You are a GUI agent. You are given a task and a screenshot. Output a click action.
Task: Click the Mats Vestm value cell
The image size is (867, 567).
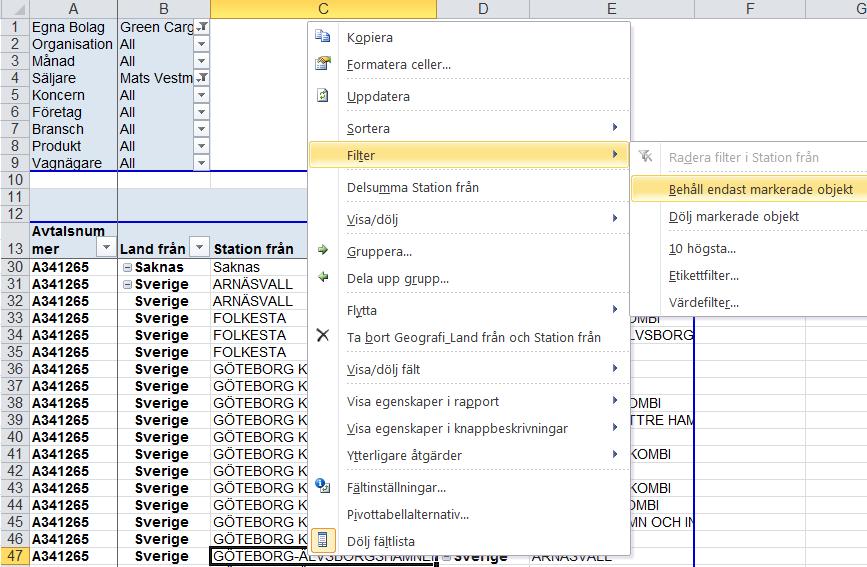point(156,78)
